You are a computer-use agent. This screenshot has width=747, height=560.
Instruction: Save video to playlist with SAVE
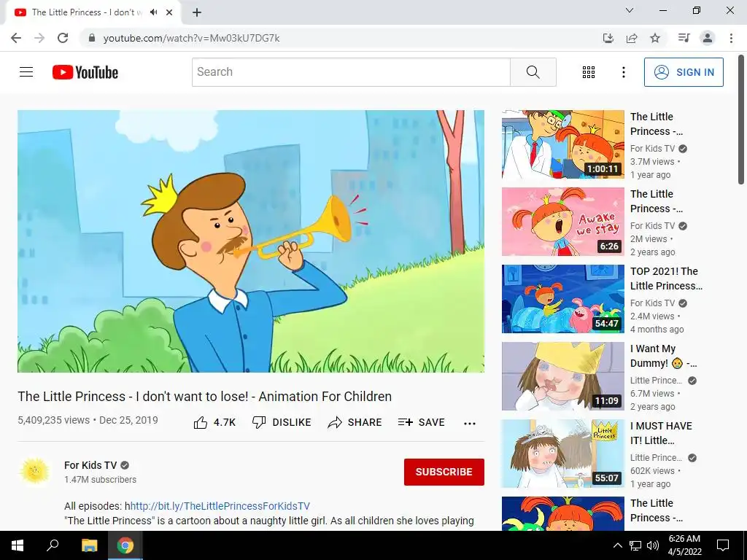(x=421, y=422)
